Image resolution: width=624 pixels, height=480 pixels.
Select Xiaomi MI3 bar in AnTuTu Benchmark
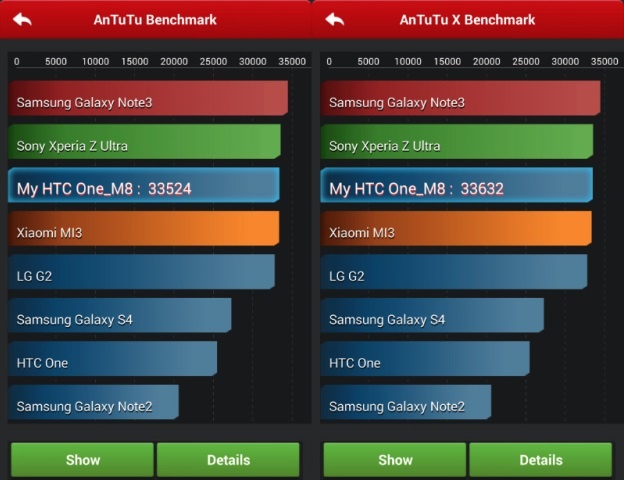144,228
